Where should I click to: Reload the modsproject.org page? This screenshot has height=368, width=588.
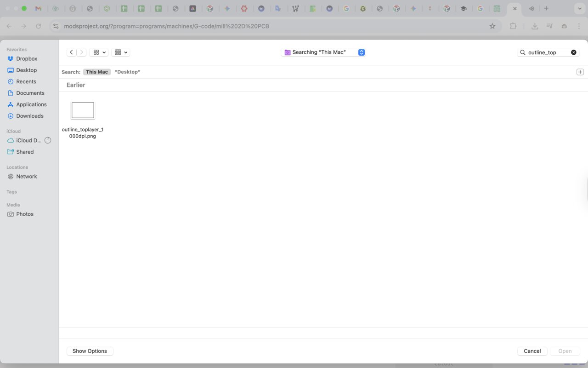coord(39,26)
